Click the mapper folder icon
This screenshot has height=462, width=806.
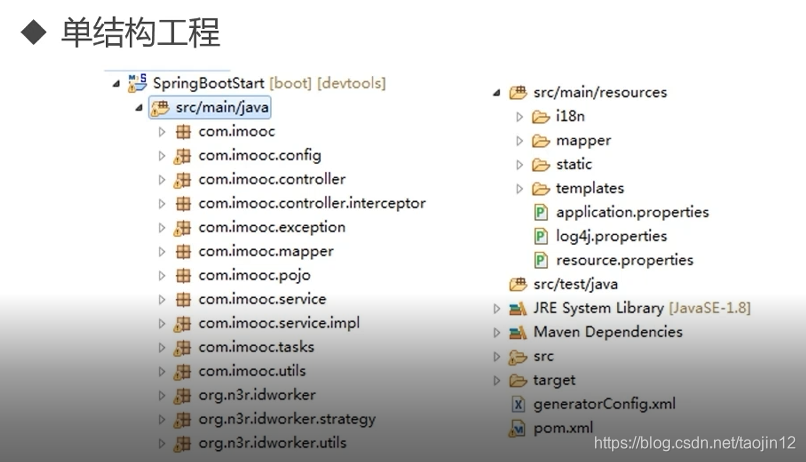tap(540, 141)
